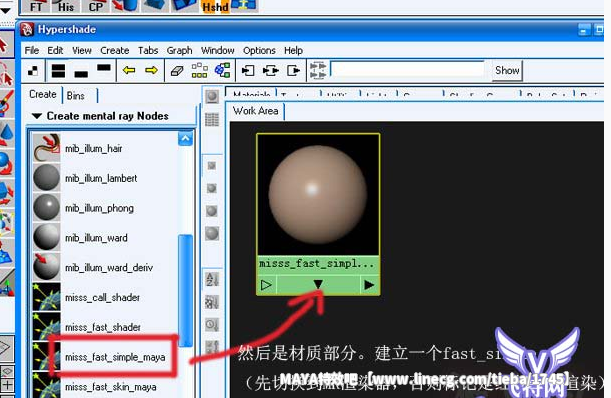Toggle the Create bar on/off checker icon
This screenshot has height=398, width=611.
[x=34, y=71]
